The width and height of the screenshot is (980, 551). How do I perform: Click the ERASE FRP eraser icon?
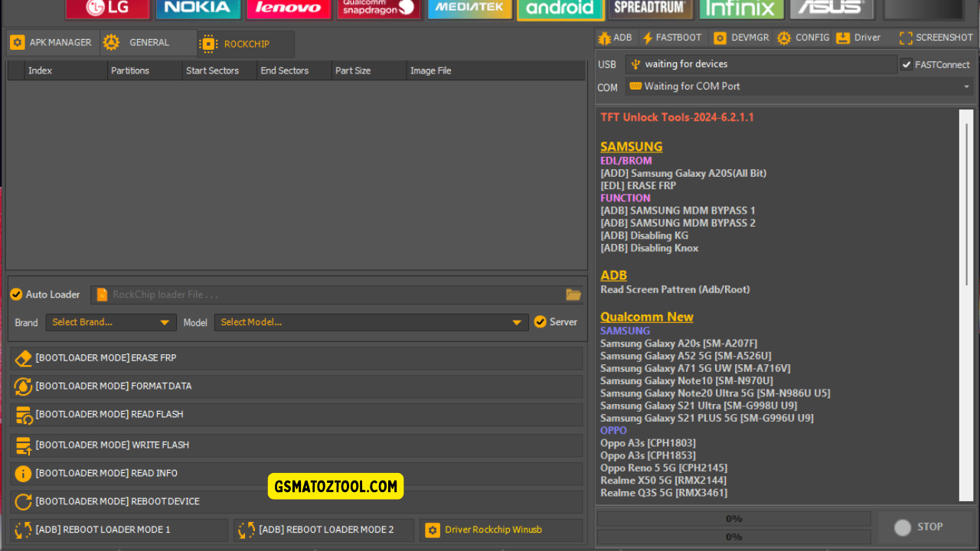coord(23,358)
